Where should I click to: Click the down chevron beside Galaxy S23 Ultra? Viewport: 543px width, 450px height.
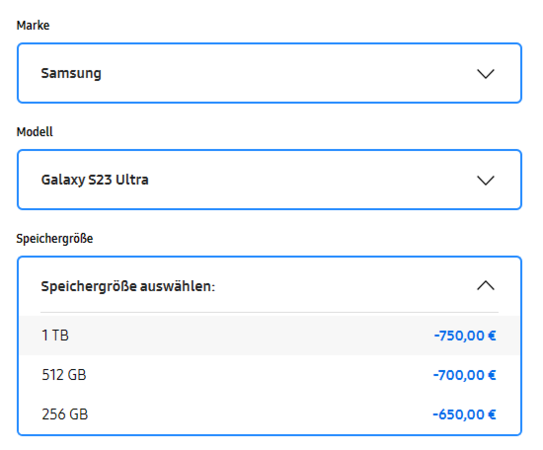click(486, 180)
